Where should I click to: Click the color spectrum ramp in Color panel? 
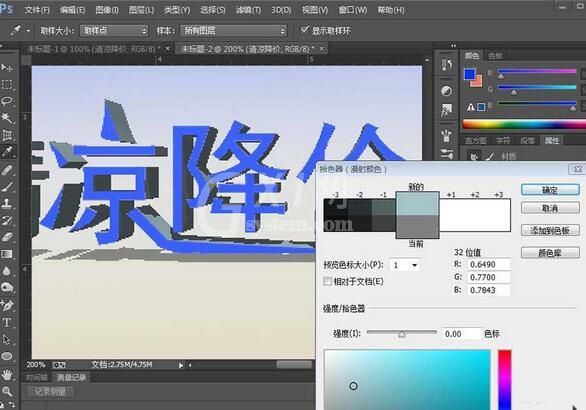coord(524,124)
